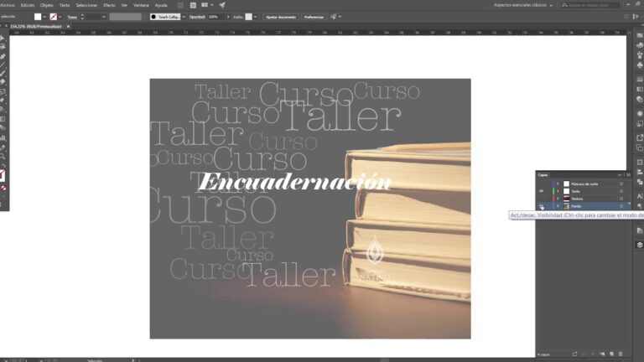Click the None fill icon in toolbox
This screenshot has height=362, width=644.
tap(3, 188)
